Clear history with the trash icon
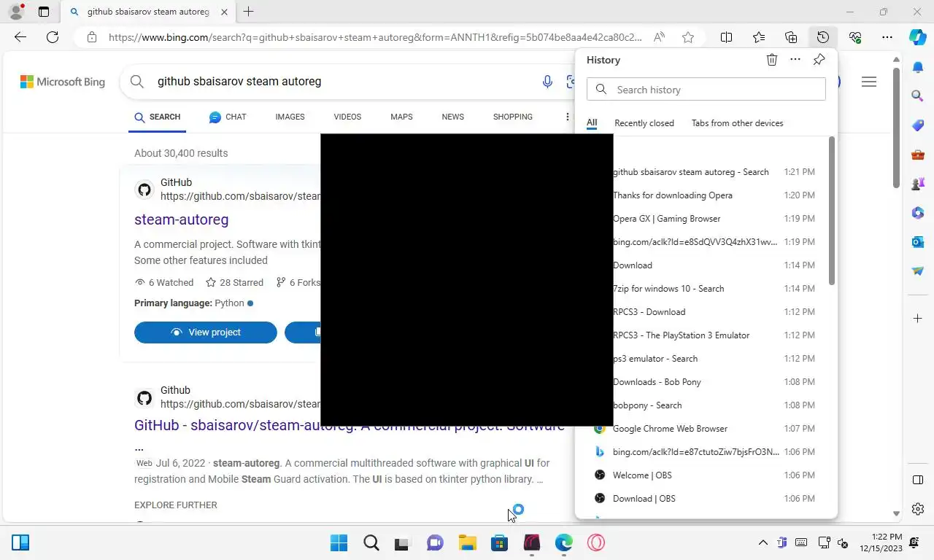Viewport: 934px width, 560px height. coord(772,60)
